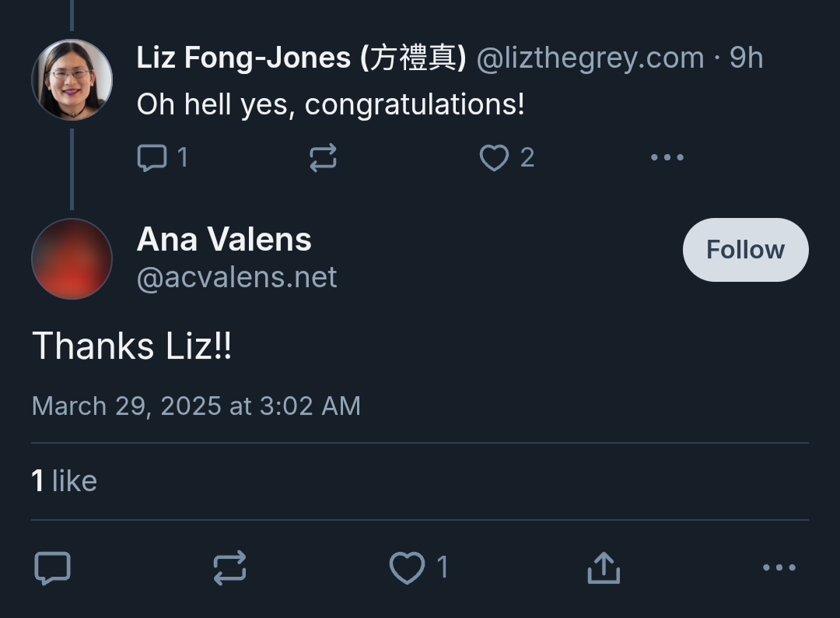Screen dimensions: 840x618
Task: Reply to Liz Fong-Jones's comment
Action: tap(152, 158)
